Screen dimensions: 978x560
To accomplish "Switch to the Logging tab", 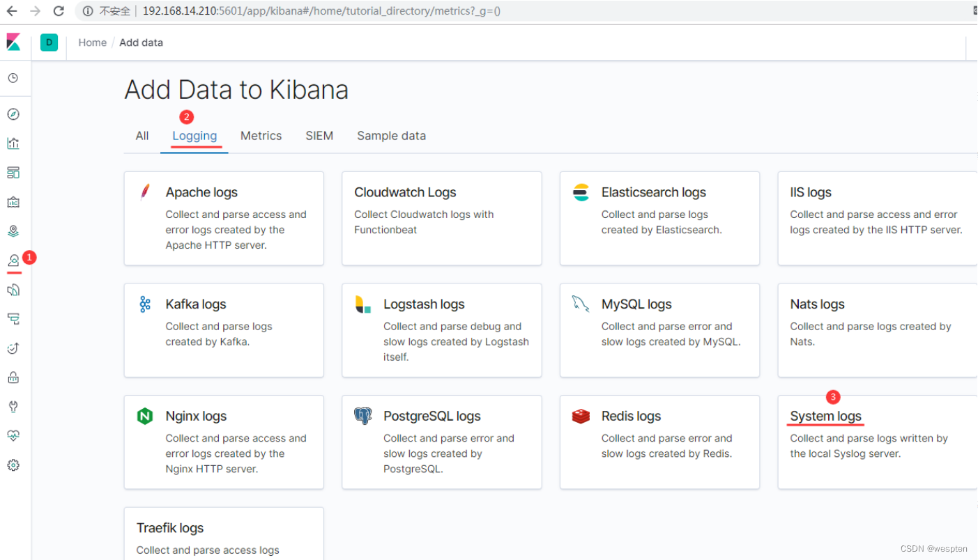I will coord(194,136).
